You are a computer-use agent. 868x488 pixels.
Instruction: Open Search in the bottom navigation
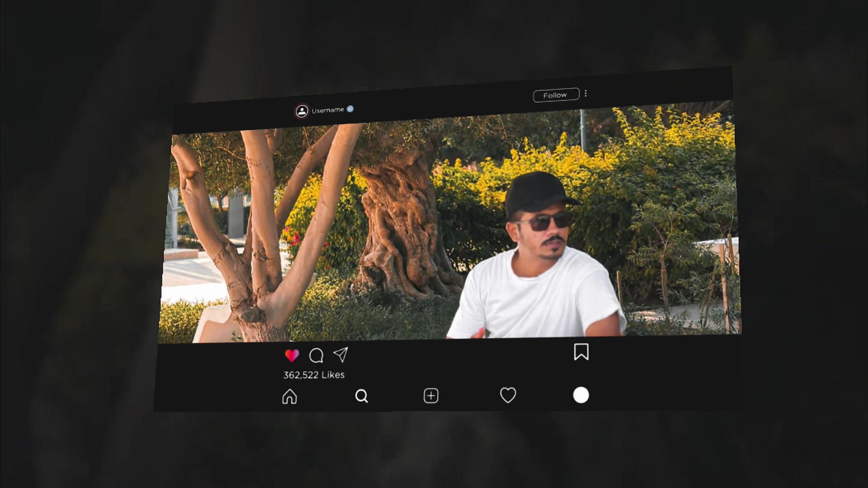[362, 396]
